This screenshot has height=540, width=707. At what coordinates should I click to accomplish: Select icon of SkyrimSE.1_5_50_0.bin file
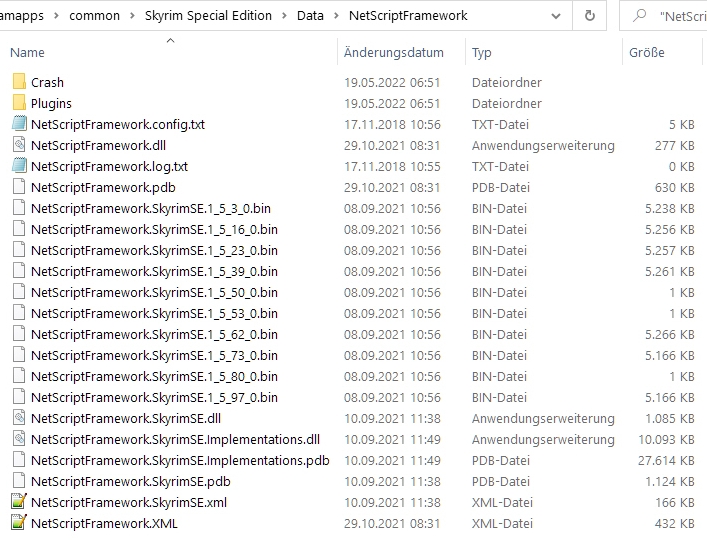19,292
